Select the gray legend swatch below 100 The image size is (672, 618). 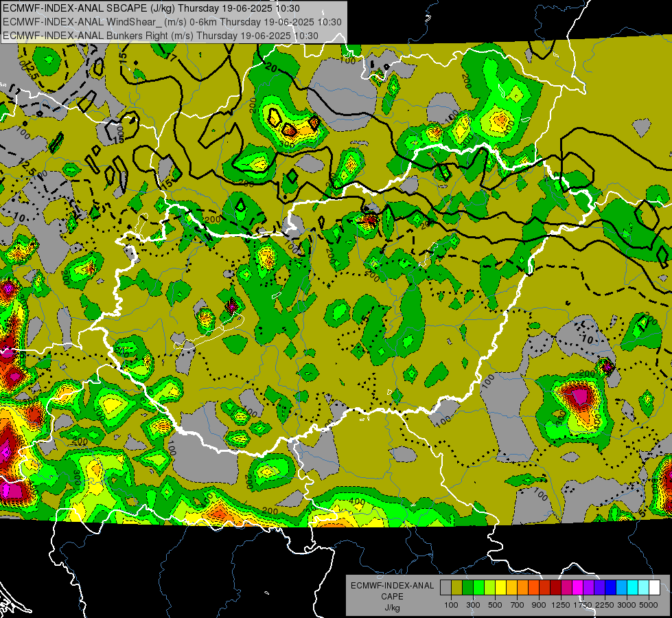pyautogui.click(x=445, y=588)
